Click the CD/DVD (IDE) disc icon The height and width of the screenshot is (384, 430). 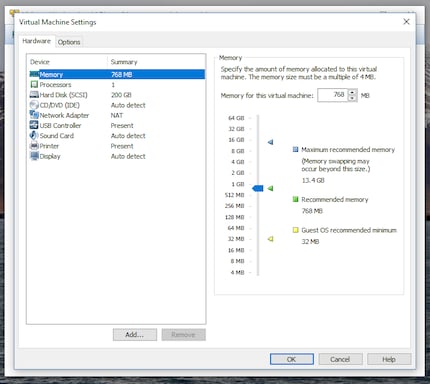34,105
